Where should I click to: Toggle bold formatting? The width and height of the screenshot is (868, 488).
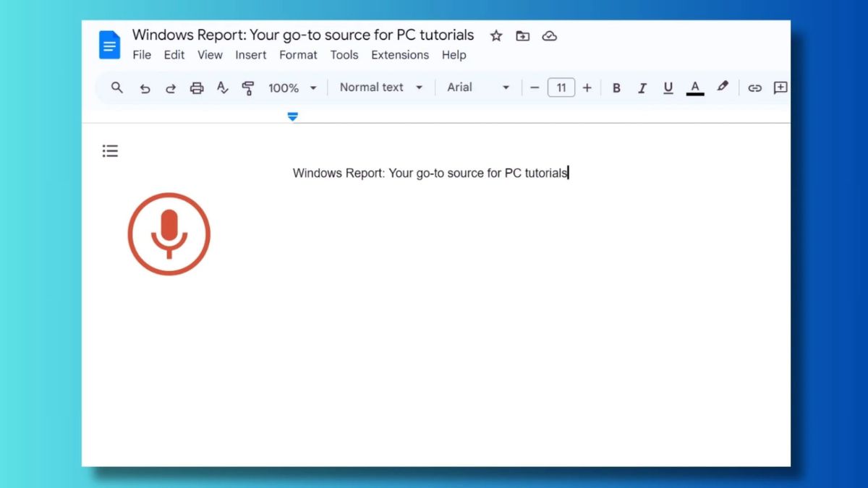click(616, 87)
